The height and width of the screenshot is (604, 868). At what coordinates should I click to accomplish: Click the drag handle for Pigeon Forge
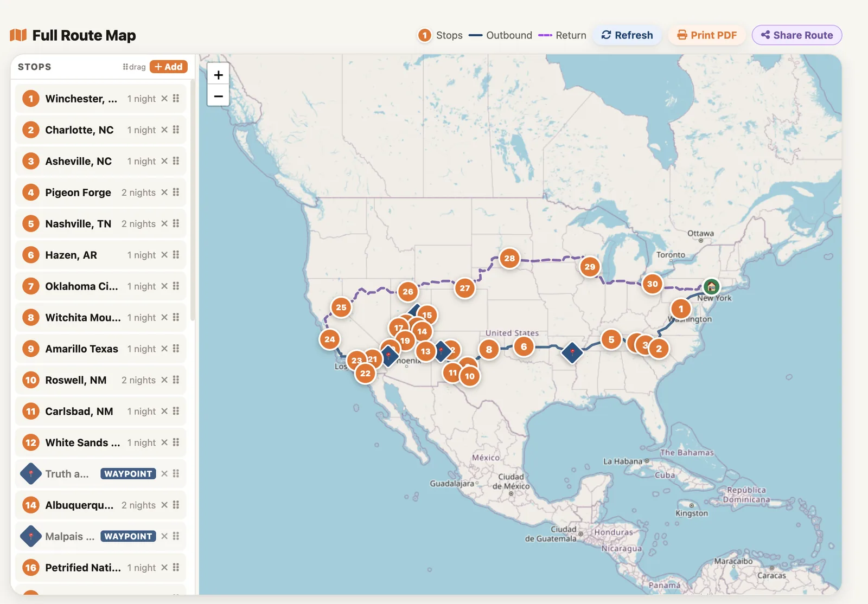click(x=176, y=192)
